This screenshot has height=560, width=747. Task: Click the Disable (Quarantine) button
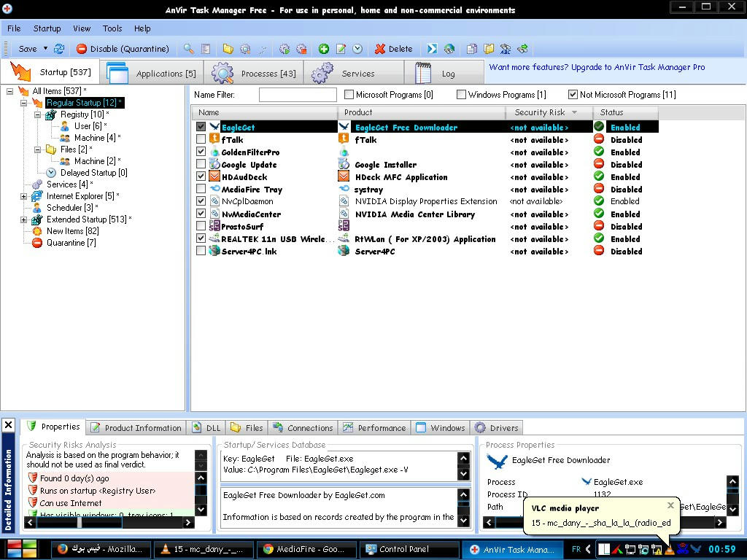[x=123, y=49]
